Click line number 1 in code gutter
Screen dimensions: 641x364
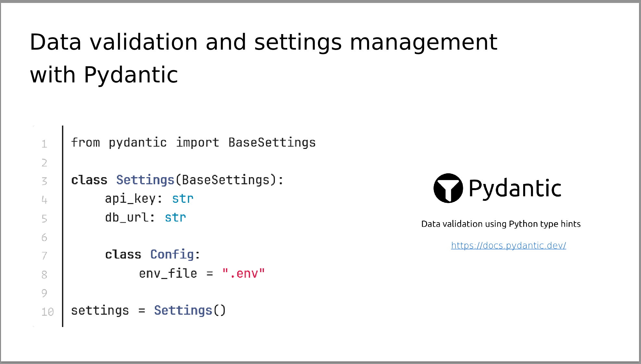[x=44, y=144]
